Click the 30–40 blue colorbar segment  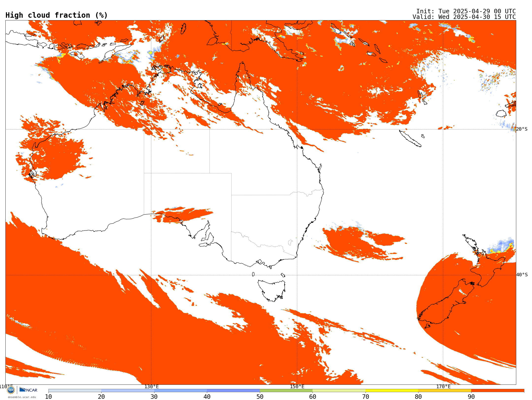point(181,391)
